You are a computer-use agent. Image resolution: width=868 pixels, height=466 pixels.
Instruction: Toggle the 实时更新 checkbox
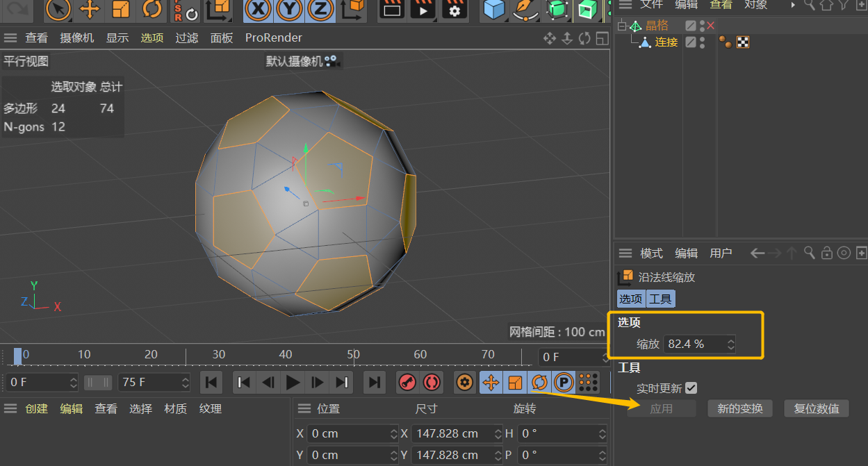coord(691,388)
